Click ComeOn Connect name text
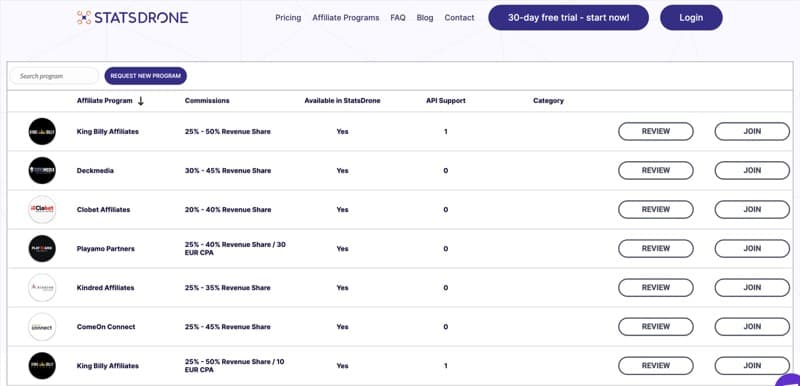This screenshot has width=800, height=386. (106, 327)
